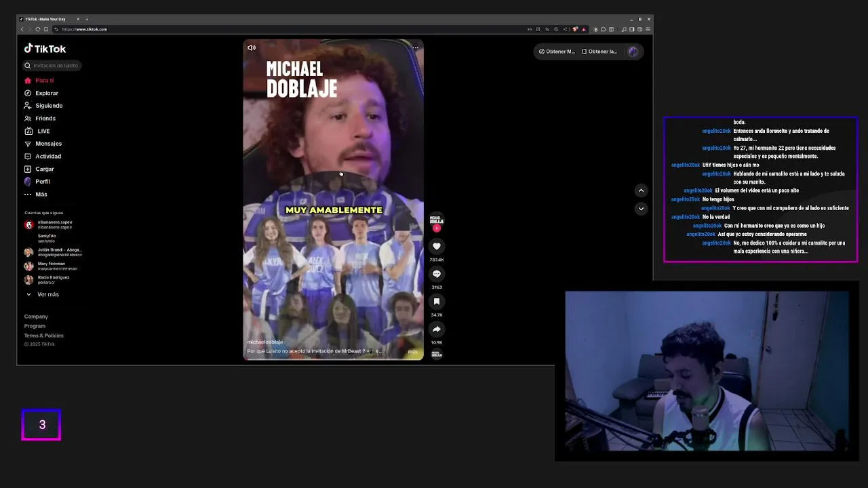Open the Company footer link
This screenshot has width=868, height=488.
point(36,317)
